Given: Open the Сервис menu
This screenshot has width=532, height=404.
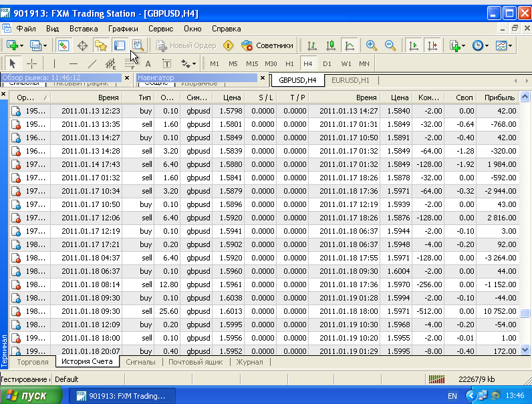Looking at the screenshot, I should tap(161, 29).
